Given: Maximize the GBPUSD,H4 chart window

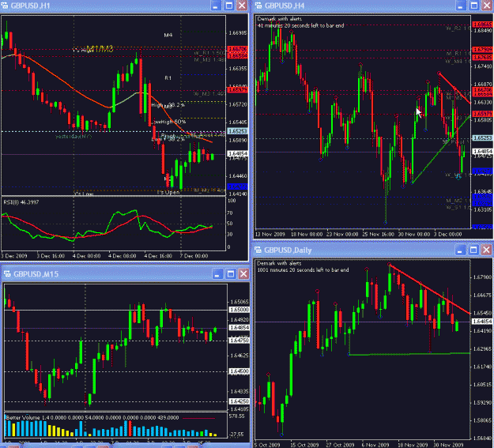Looking at the screenshot, I should click(474, 6).
